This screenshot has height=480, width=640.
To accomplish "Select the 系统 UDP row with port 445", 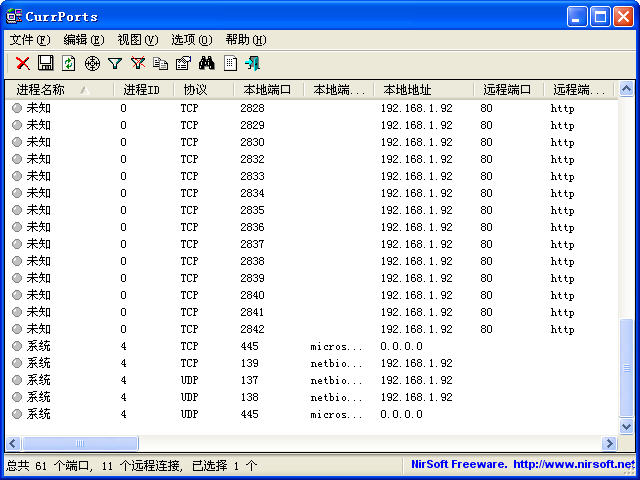I will [311, 414].
